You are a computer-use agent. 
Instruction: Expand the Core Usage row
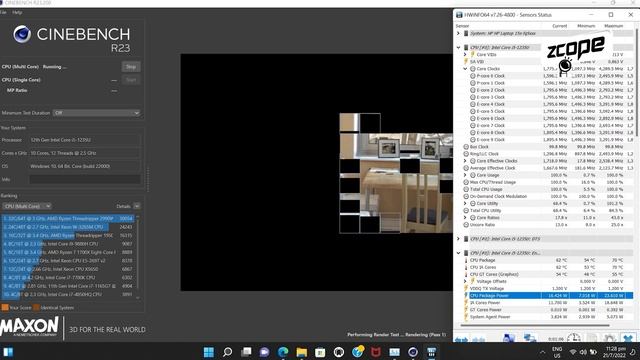pos(465,175)
